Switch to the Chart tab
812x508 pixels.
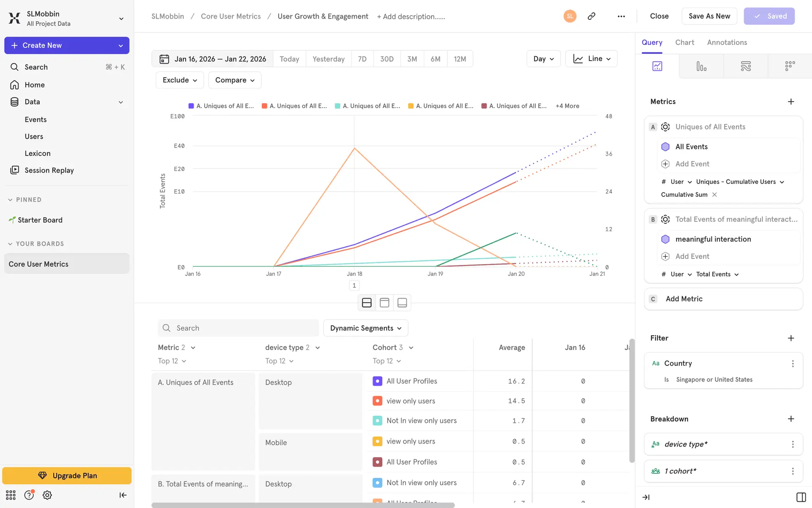(684, 42)
